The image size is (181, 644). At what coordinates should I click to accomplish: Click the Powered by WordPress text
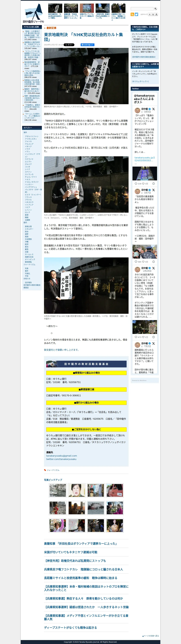[x=139, y=381]
